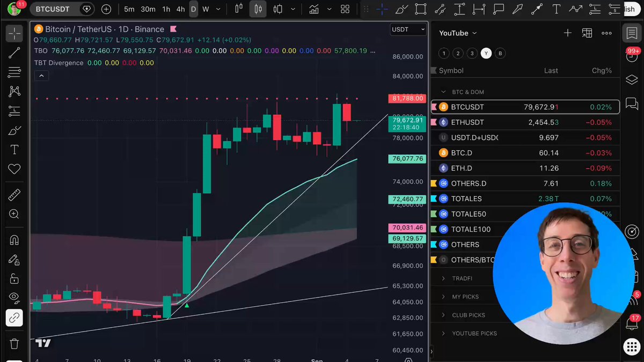Screen dimensions: 644x362
Task: Open the layout grid selector
Action: pyautogui.click(x=345, y=9)
